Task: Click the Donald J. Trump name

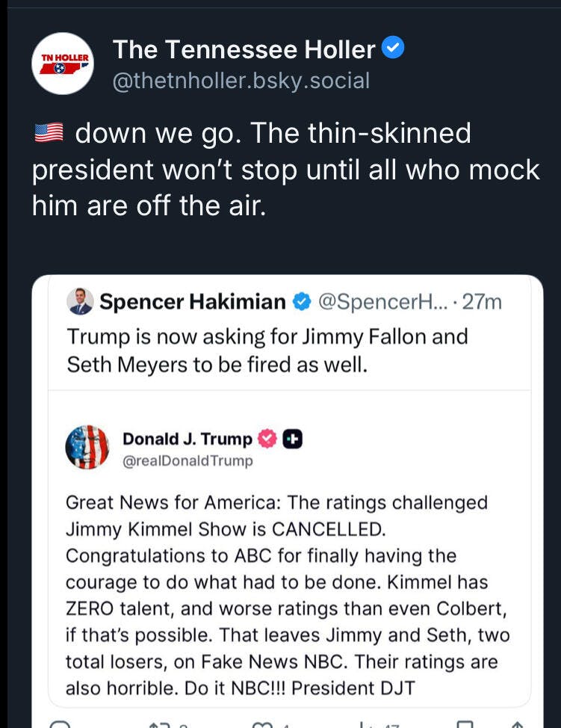Action: [x=187, y=438]
